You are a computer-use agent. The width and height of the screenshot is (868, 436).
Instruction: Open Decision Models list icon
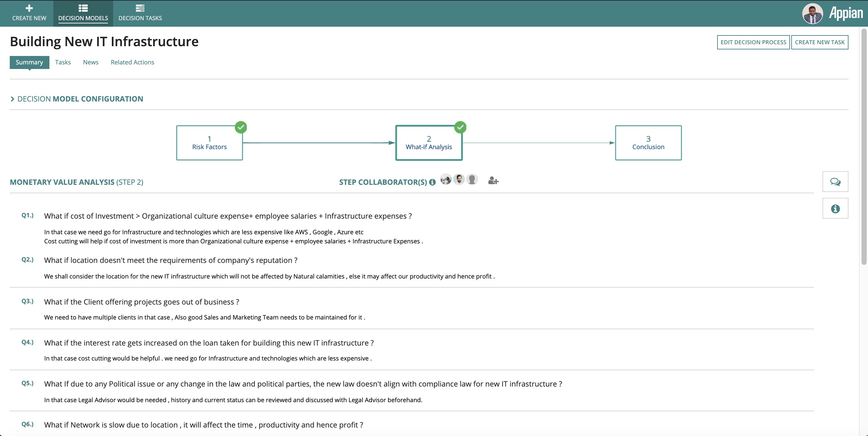[x=83, y=8]
